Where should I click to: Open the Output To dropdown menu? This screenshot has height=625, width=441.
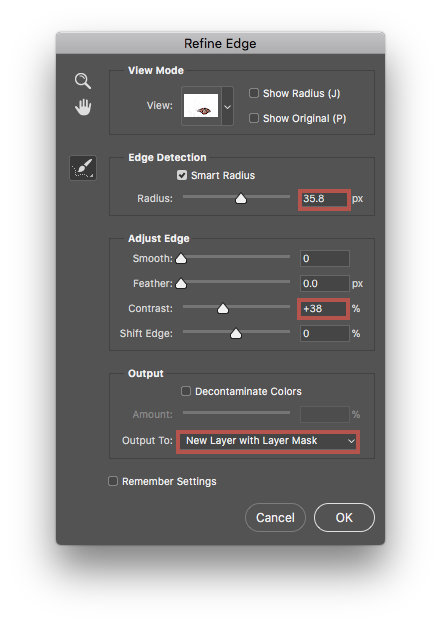268,441
